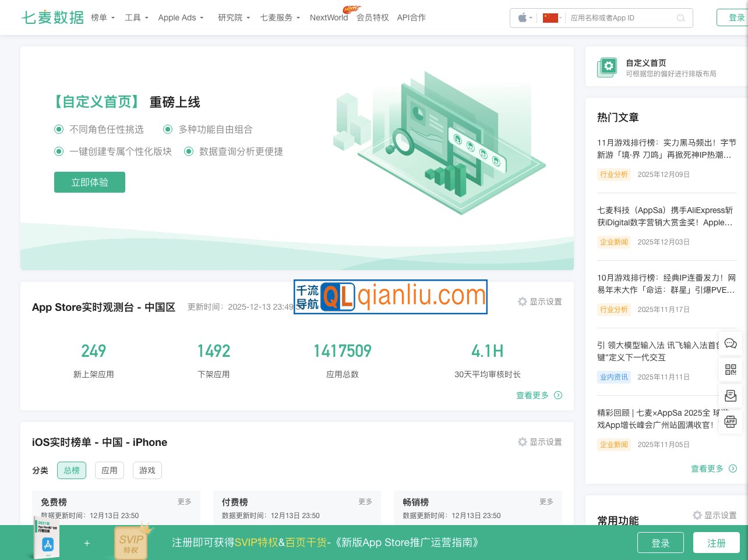Open the email subscription envelope icon

[731, 395]
